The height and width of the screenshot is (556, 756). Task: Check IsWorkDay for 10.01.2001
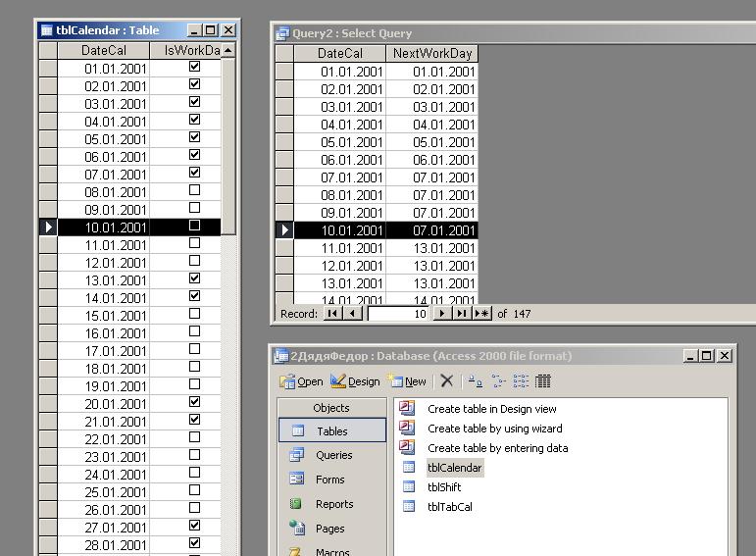coord(194,226)
